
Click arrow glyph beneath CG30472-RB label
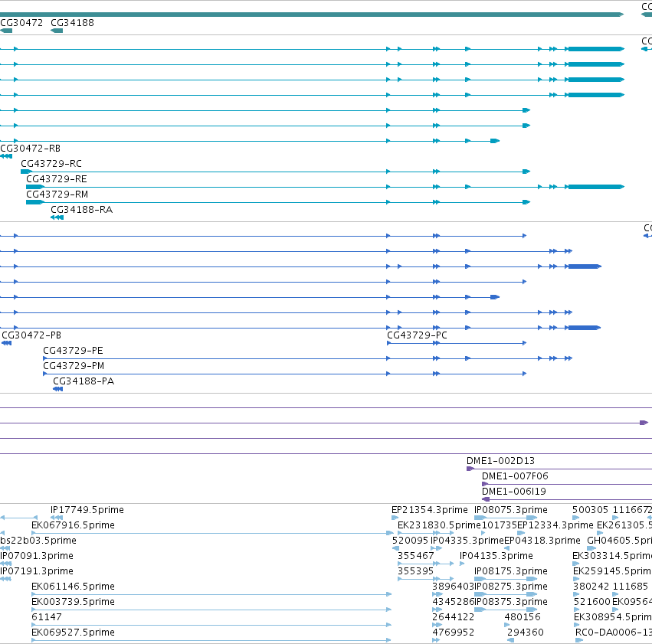[6, 157]
